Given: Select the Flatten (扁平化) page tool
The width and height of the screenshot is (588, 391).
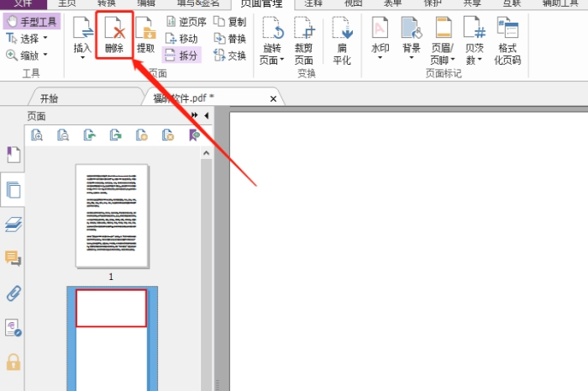Looking at the screenshot, I should 342,40.
